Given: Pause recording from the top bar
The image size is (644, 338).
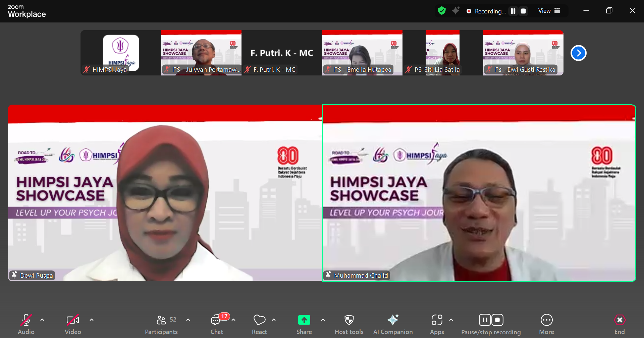Looking at the screenshot, I should coord(513,11).
